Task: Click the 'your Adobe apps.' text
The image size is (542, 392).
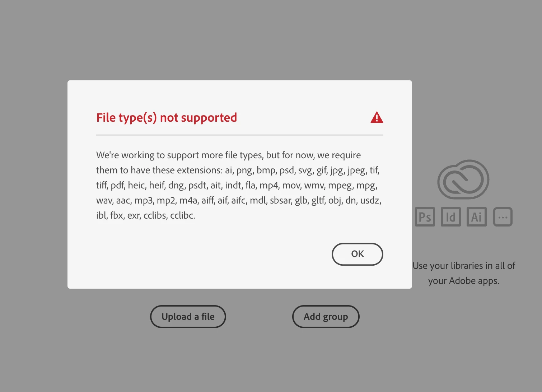Action: pyautogui.click(x=464, y=281)
